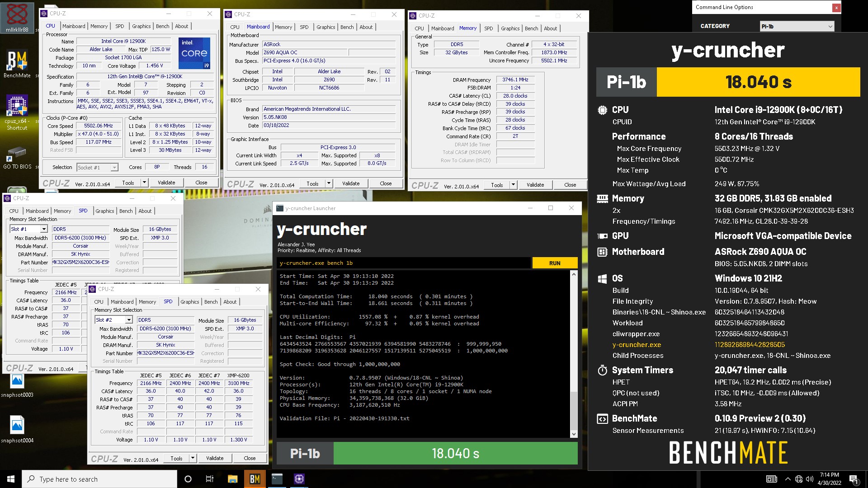
Task: Click Validate in CPU-Z CPU window
Action: [x=166, y=183]
